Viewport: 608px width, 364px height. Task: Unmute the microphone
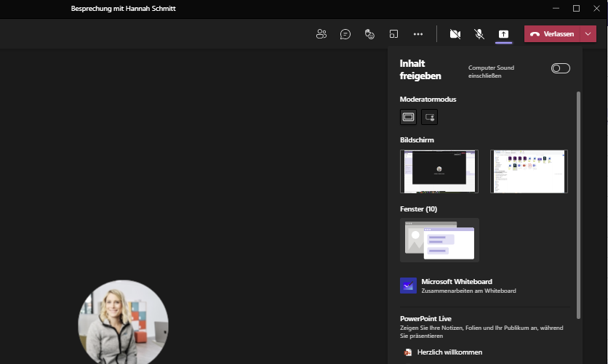tap(479, 34)
